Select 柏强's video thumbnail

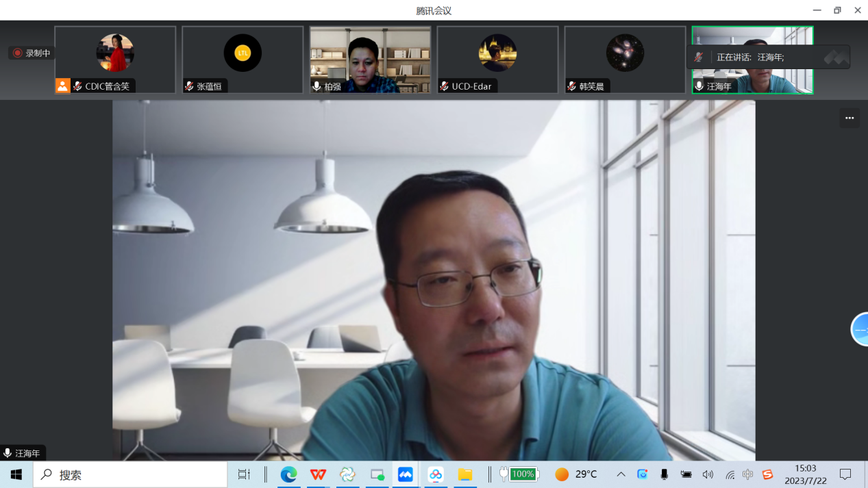370,59
